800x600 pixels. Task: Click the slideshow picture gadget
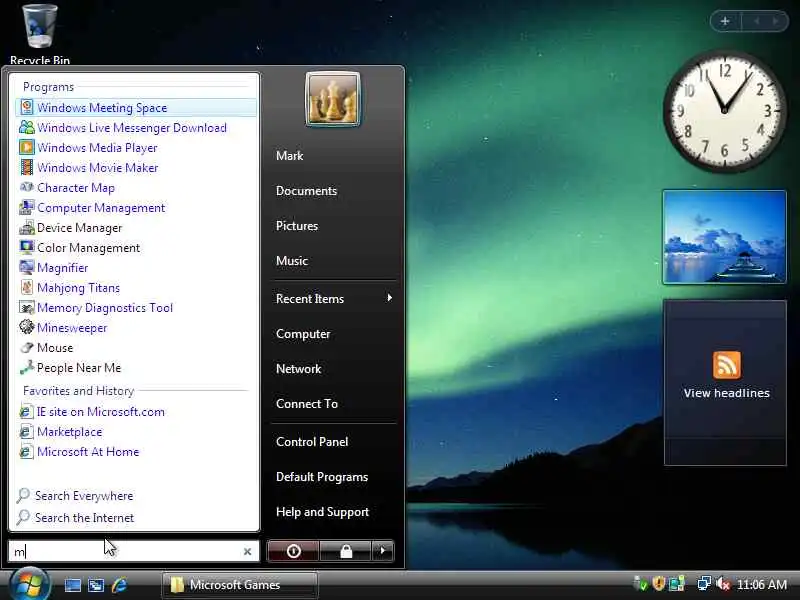coord(724,237)
